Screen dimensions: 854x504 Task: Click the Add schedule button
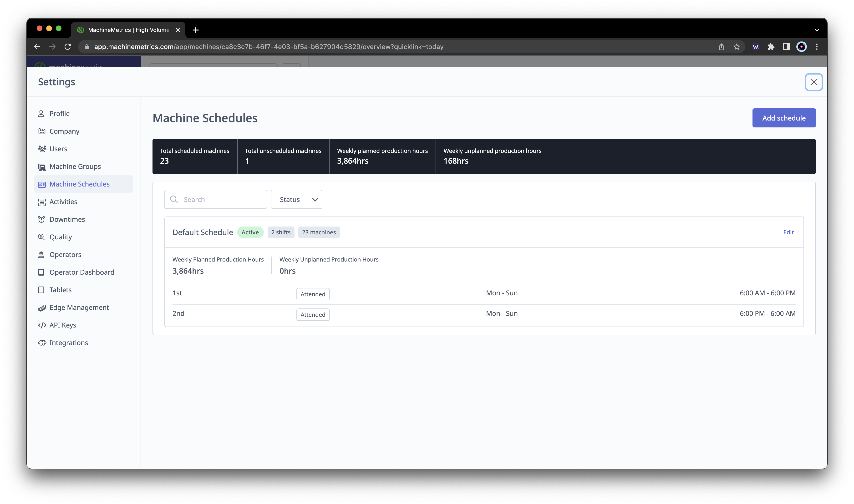pos(784,118)
